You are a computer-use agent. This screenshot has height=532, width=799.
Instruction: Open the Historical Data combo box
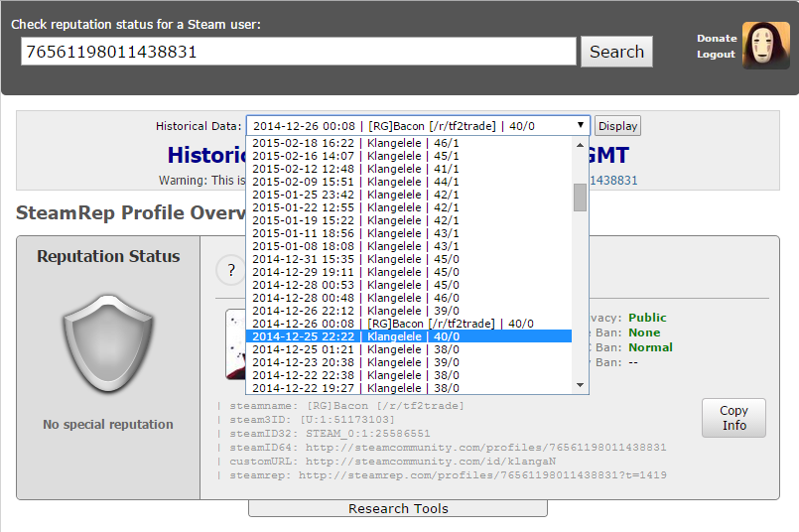tap(418, 126)
